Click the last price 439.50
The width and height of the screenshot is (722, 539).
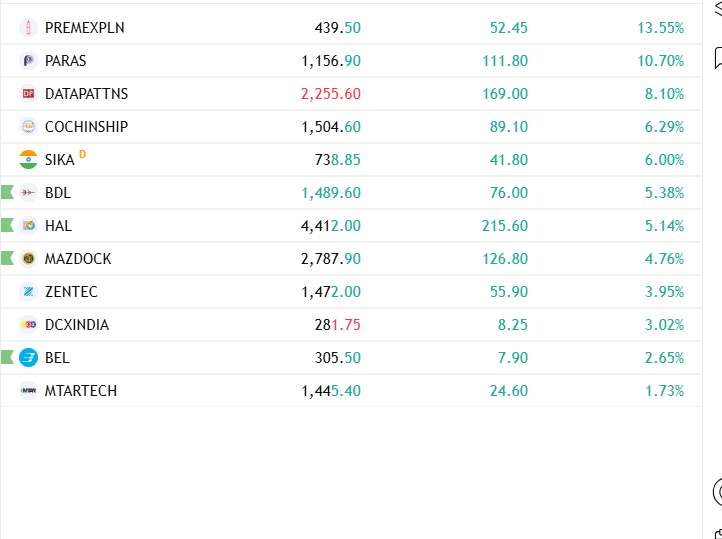click(x=338, y=28)
